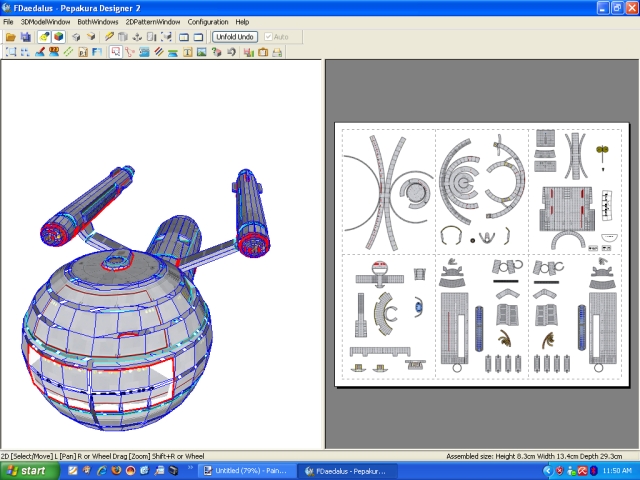The image size is (640, 480).
Task: Launch Firefox from quick launch bar
Action: tap(116, 471)
